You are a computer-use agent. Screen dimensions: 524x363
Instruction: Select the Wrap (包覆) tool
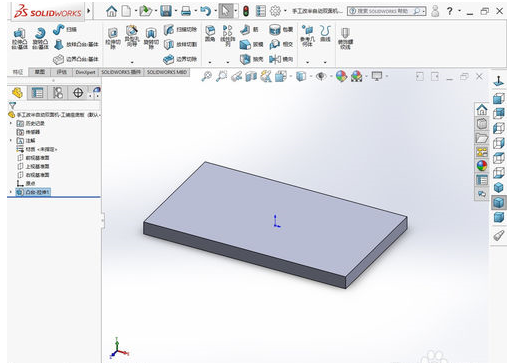tap(281, 29)
